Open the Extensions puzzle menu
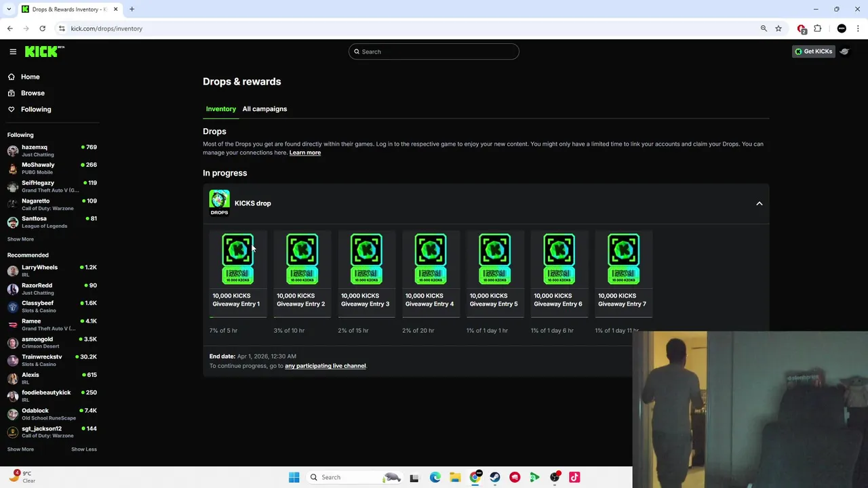Screen dimensions: 868x488 coord(817,28)
